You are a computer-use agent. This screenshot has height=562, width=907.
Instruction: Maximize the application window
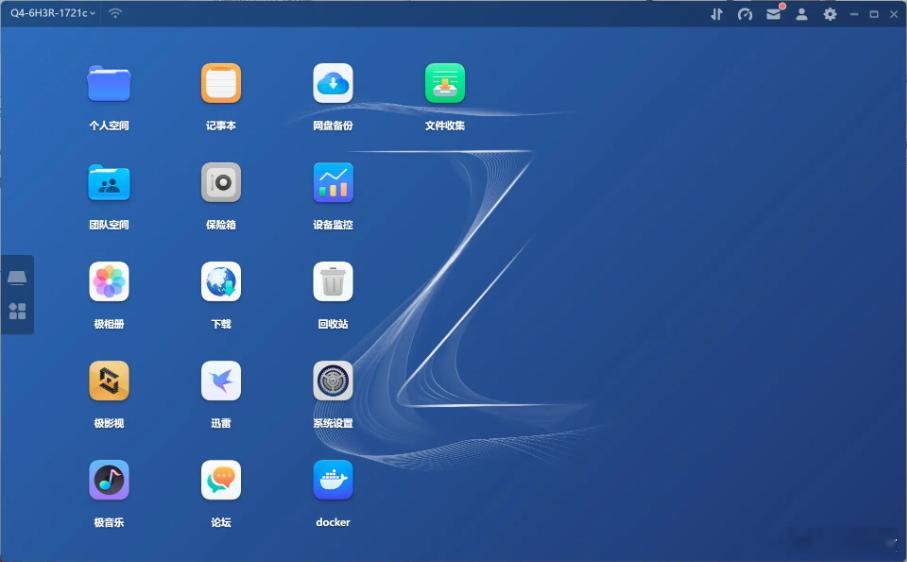pyautogui.click(x=874, y=14)
